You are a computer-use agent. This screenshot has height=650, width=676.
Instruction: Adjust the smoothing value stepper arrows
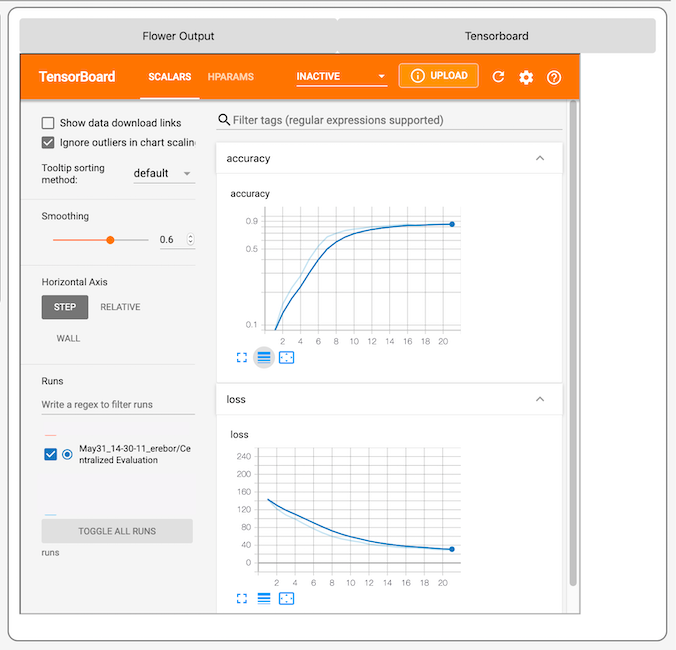(x=190, y=239)
